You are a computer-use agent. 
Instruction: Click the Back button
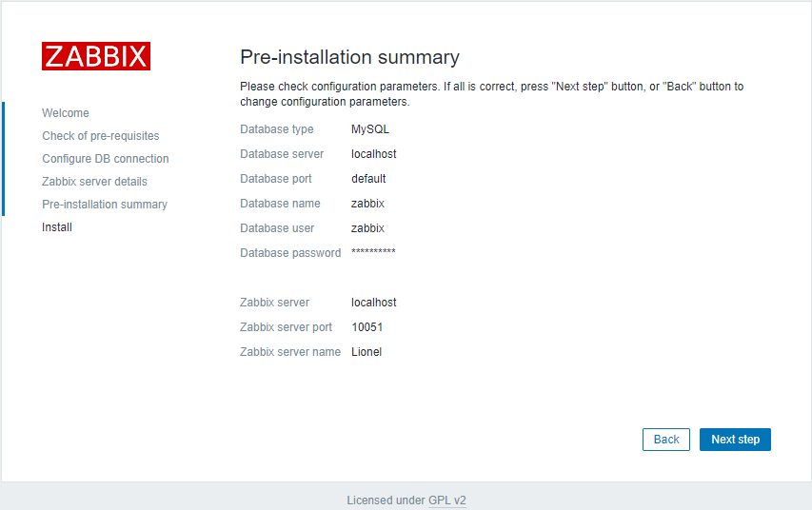click(666, 440)
